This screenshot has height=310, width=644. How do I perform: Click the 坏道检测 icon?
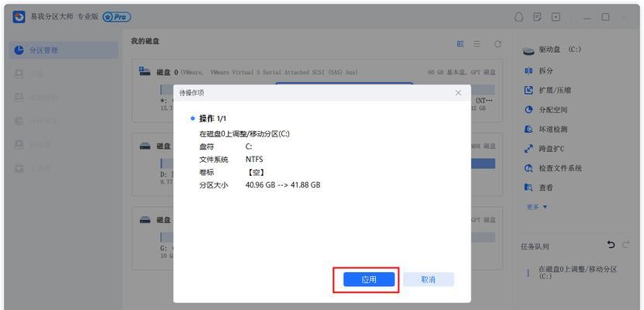529,129
